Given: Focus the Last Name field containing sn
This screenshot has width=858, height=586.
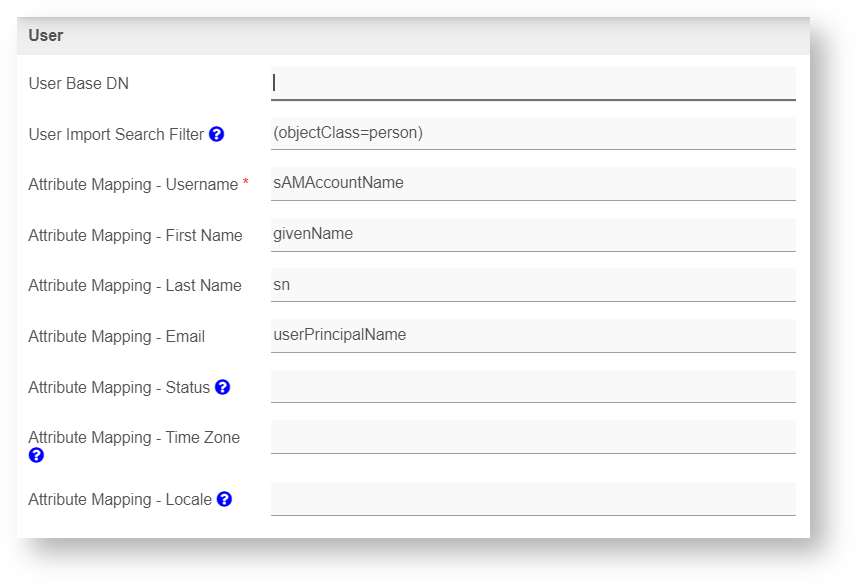Looking at the screenshot, I should tap(533, 285).
